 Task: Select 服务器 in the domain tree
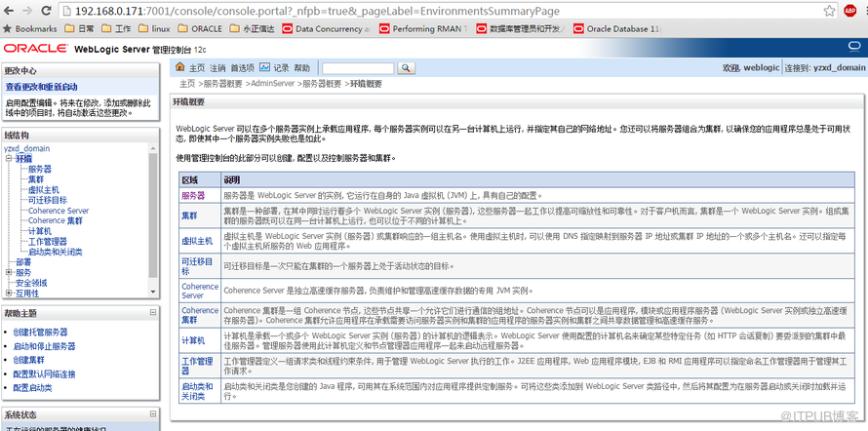pyautogui.click(x=40, y=169)
